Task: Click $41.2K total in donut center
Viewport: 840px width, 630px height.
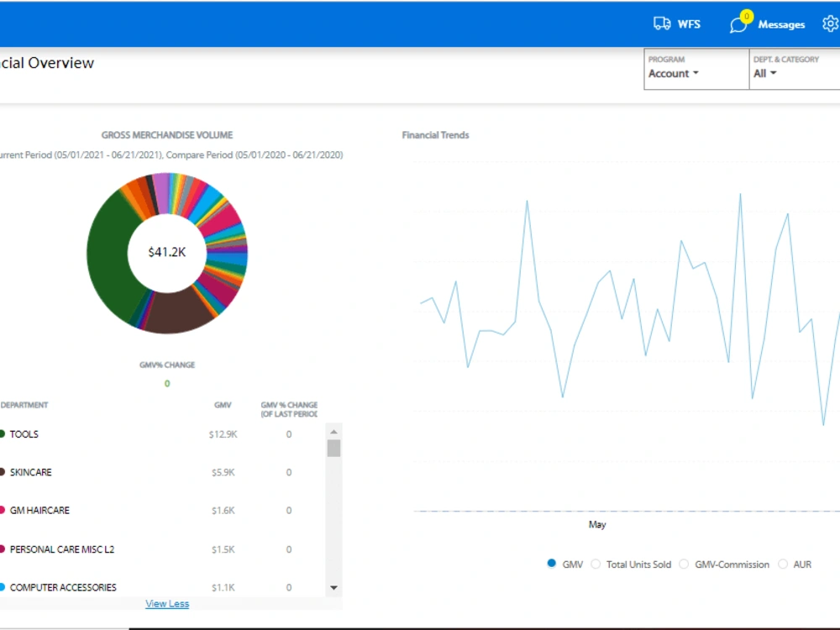Action: (167, 252)
